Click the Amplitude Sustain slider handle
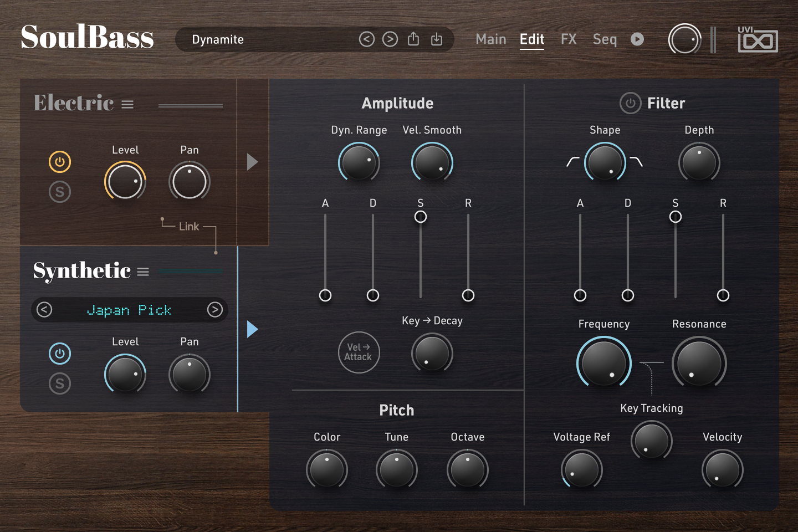This screenshot has height=532, width=798. pyautogui.click(x=421, y=217)
